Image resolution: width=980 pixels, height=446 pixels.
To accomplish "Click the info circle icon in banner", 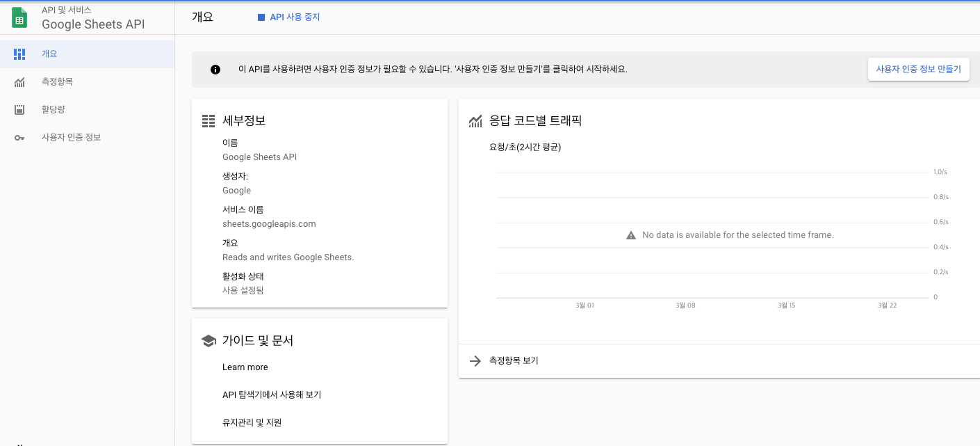I will coord(215,70).
